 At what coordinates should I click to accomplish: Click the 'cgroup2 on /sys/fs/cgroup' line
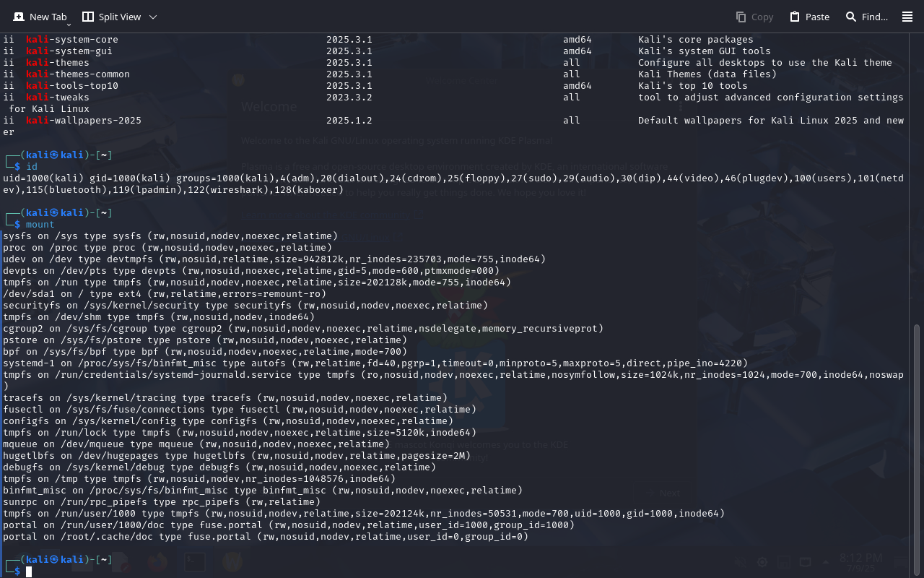[x=303, y=329]
